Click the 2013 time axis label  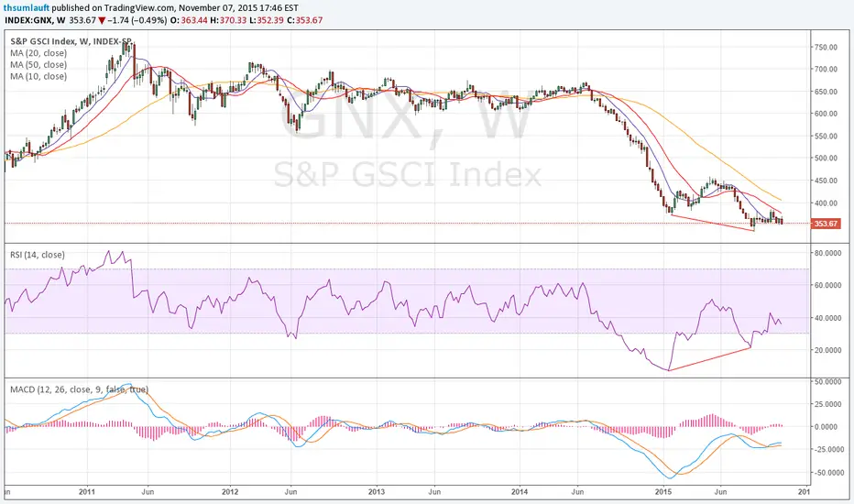[377, 491]
